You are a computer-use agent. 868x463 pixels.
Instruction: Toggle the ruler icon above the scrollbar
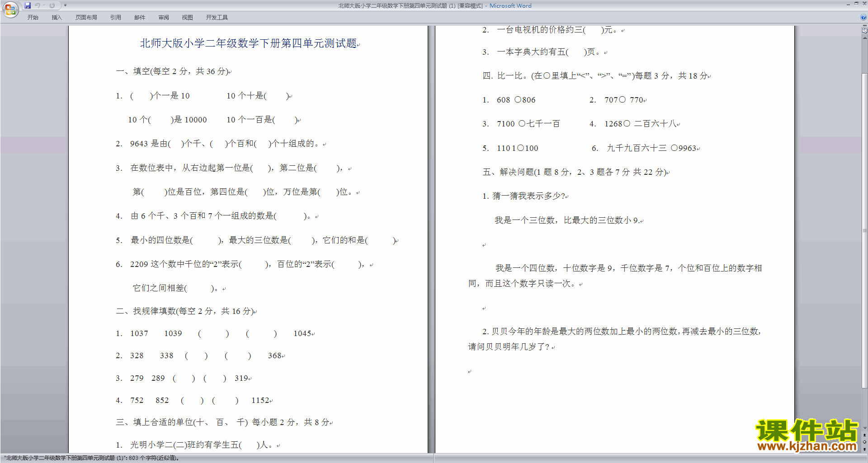point(864,31)
